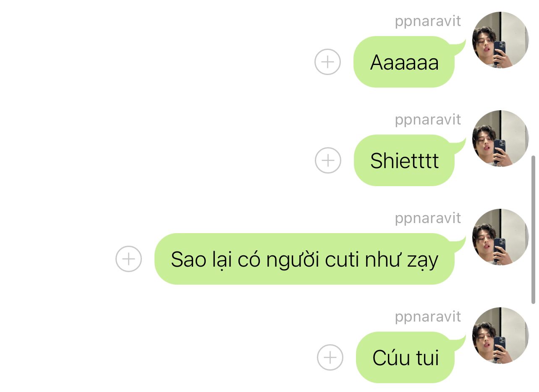539x392 pixels.
Task: Click the vertical scrollbar thumb on the right edge
Action: click(534, 230)
